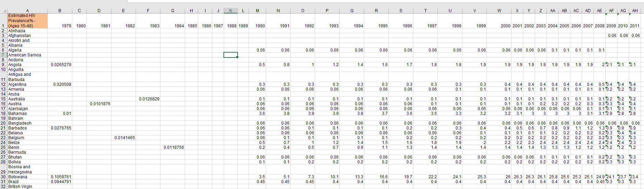Click the Afghanistan country cell
This screenshot has width=644, height=189.
[x=28, y=36]
